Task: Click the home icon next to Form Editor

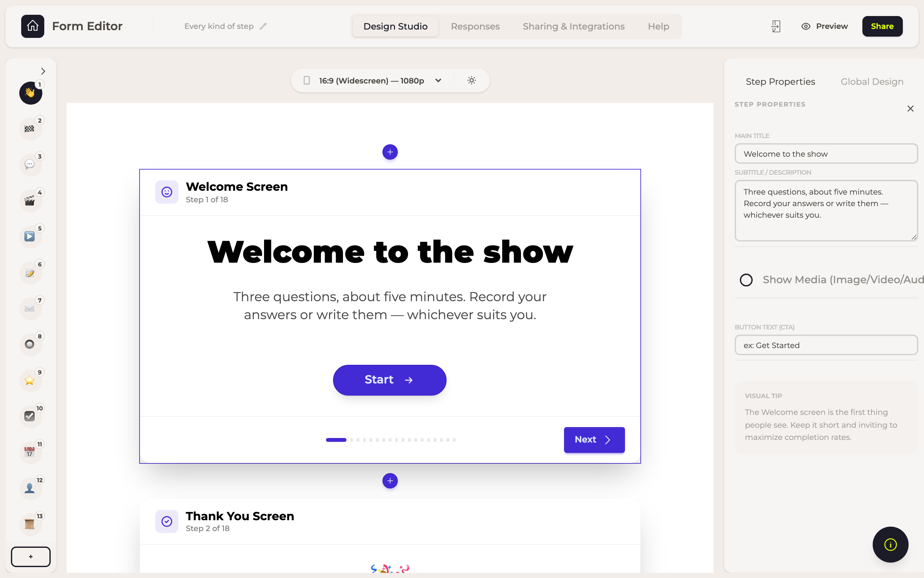Action: coord(32,26)
